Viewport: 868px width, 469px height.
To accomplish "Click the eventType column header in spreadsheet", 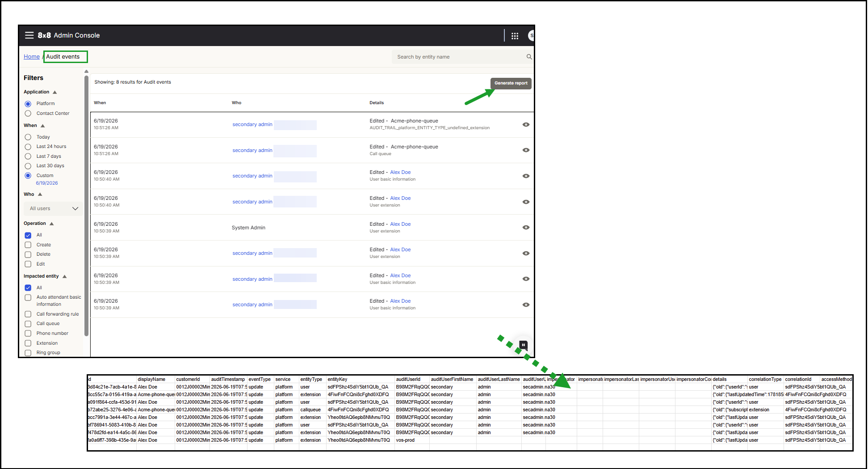I will pos(260,380).
